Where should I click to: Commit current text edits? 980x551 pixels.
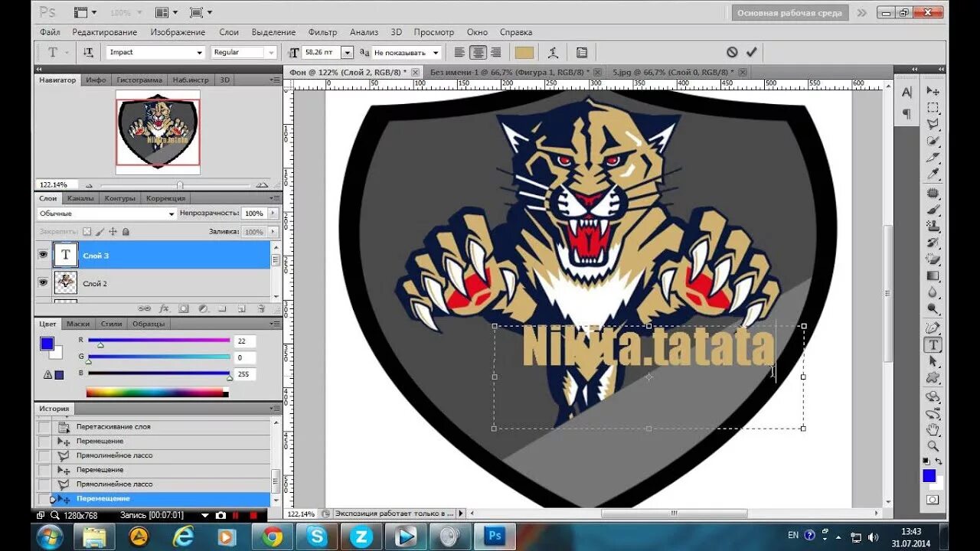[x=752, y=52]
